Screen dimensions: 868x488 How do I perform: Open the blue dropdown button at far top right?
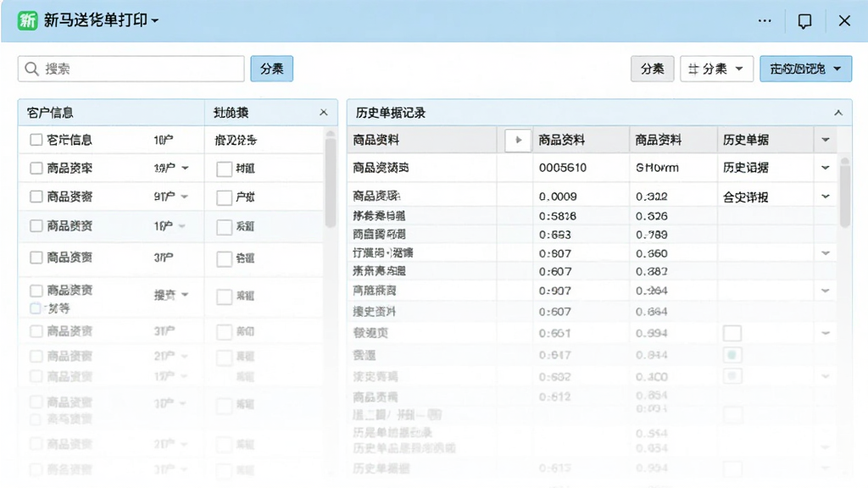[805, 69]
